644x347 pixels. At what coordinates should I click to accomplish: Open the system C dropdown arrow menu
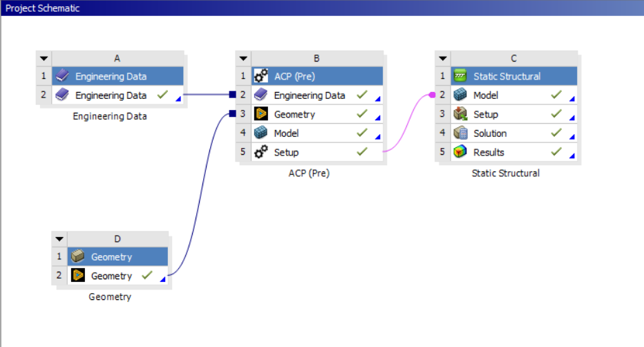tap(442, 59)
